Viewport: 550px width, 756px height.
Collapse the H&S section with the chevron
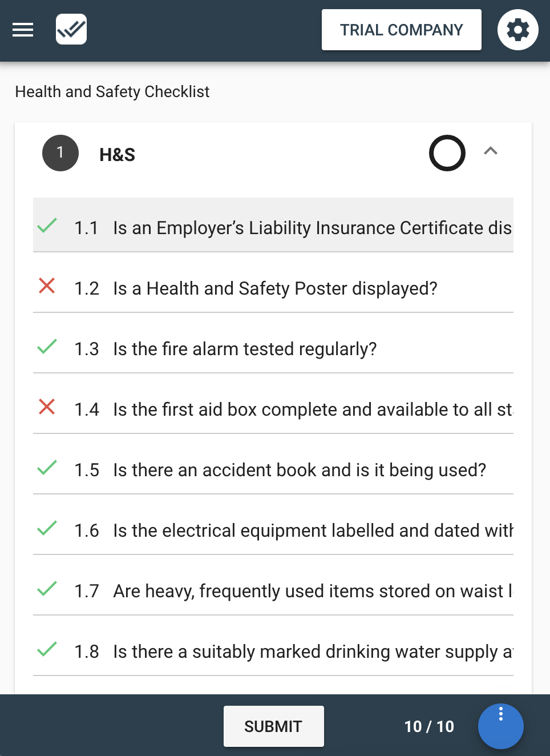(491, 151)
